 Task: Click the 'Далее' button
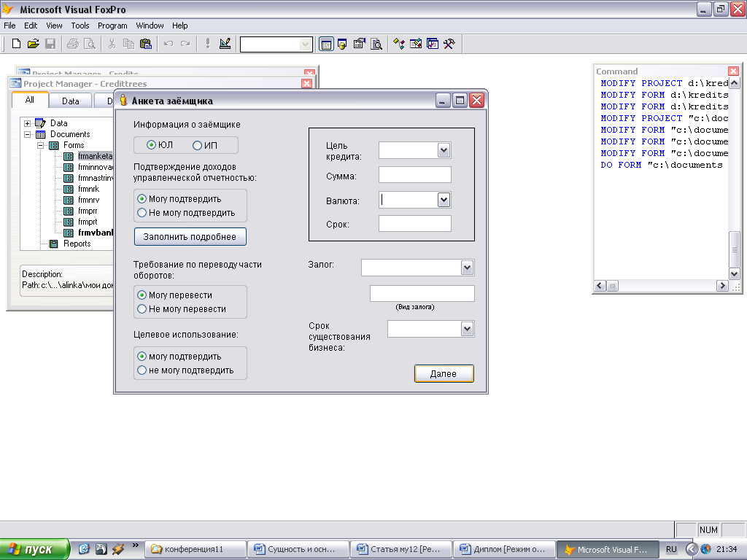(444, 374)
